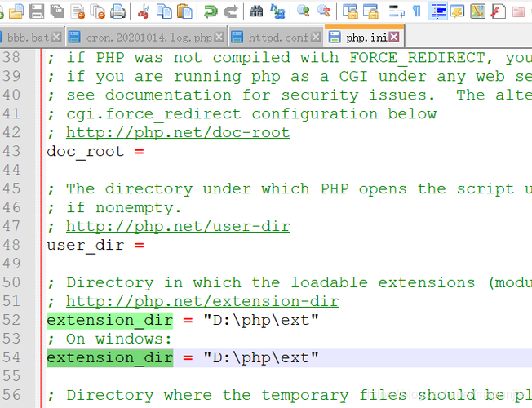This screenshot has height=408, width=532.
Task: Click line number 49 in margin
Action: coord(11,264)
